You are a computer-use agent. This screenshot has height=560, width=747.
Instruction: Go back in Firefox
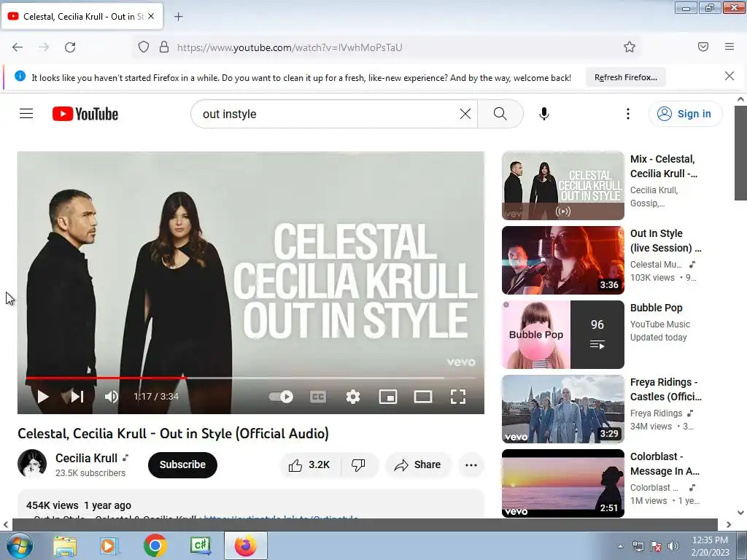18,47
